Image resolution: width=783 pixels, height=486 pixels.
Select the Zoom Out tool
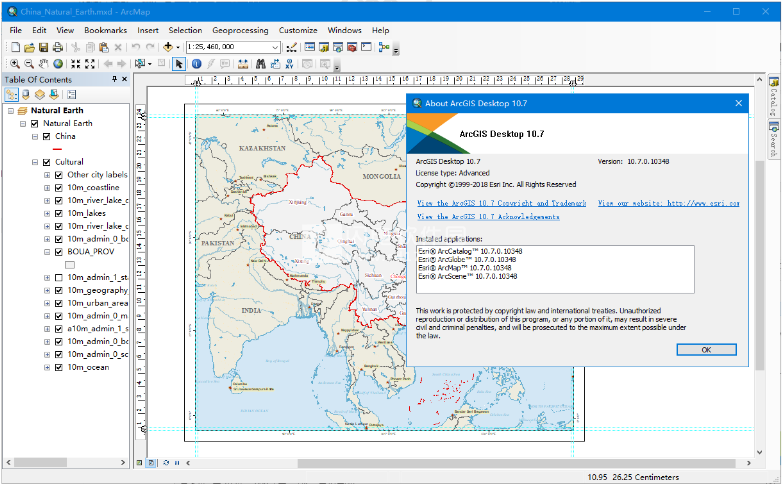(29, 63)
